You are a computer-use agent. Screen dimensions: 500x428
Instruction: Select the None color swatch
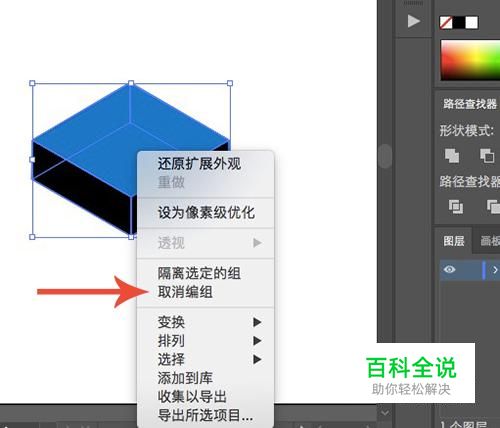(446, 23)
